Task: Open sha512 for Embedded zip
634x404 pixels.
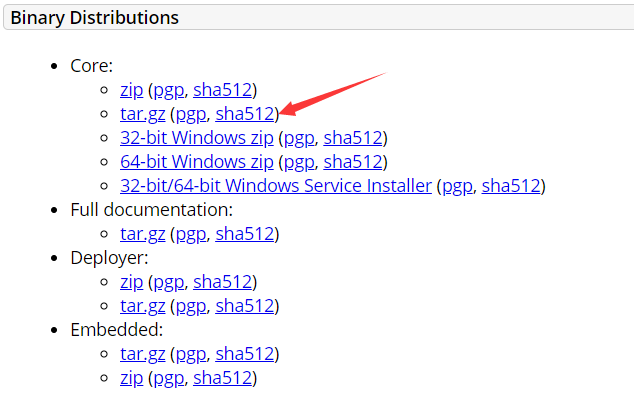Action: tap(223, 378)
